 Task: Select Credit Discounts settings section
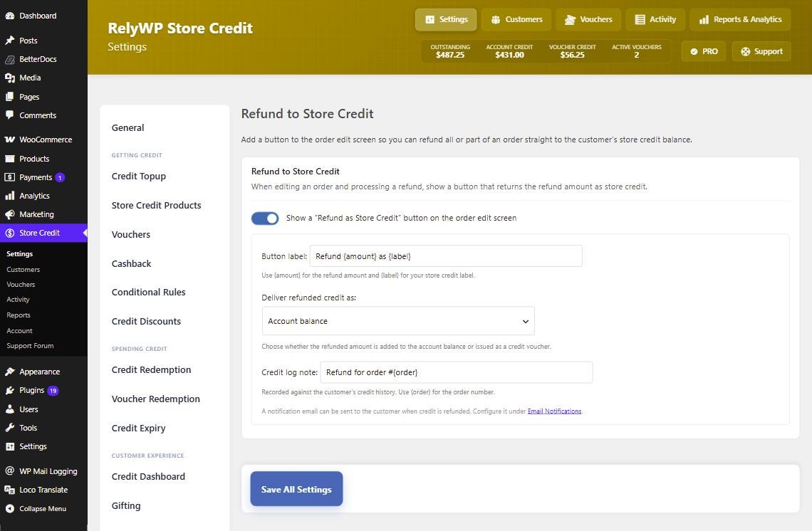(x=147, y=322)
